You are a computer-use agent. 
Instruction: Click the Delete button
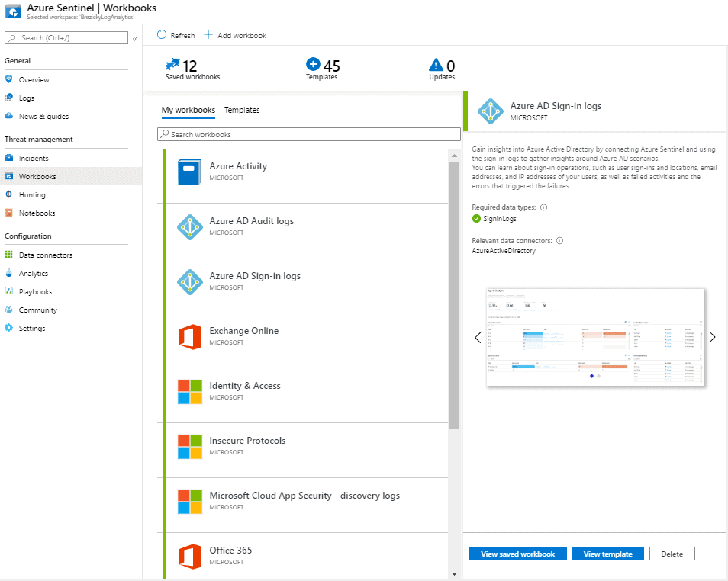[672, 554]
